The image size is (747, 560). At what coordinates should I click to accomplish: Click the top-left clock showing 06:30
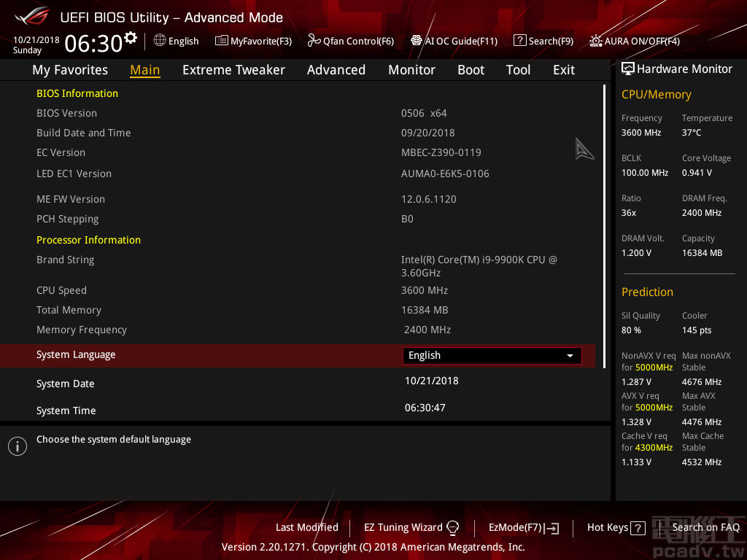pos(94,43)
